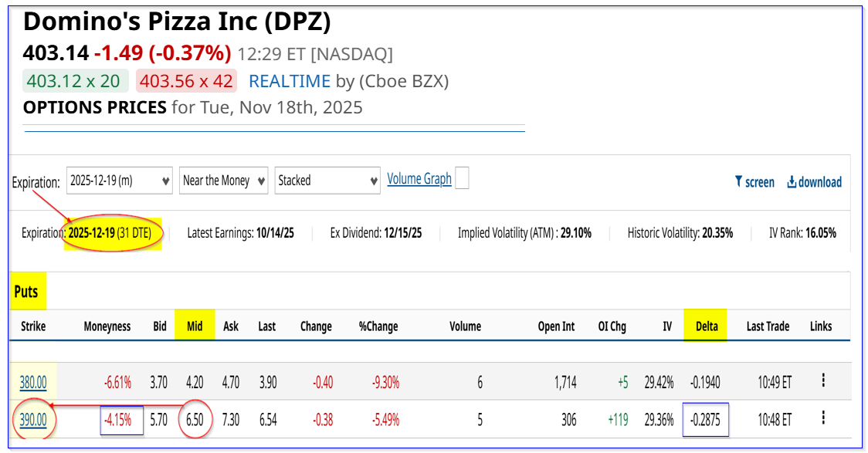
Task: Sort by Mid column header
Action: click(x=195, y=326)
